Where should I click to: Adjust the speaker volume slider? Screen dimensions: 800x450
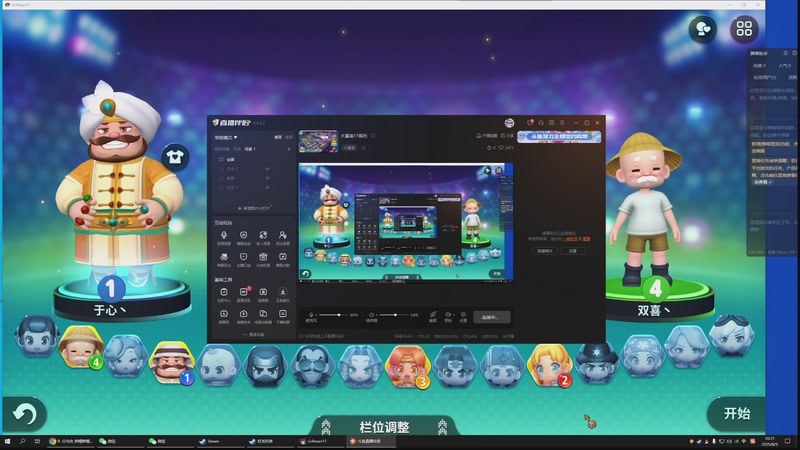[393, 315]
